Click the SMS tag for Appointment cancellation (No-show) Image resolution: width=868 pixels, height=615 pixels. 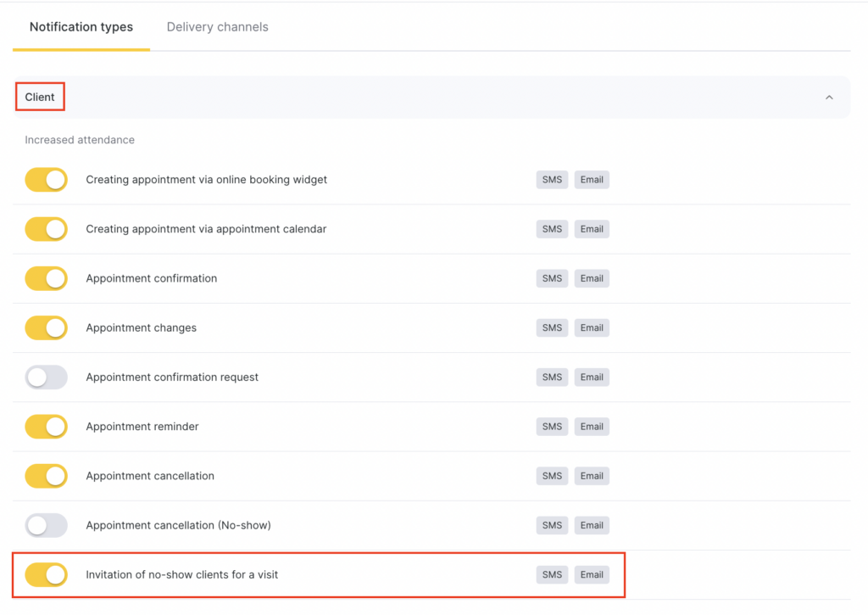[x=552, y=525]
